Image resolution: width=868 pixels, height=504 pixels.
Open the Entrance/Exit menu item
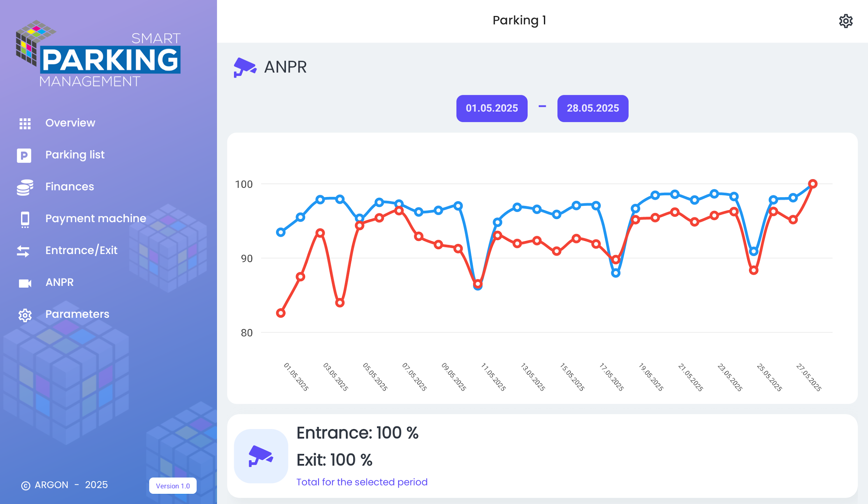coord(81,250)
